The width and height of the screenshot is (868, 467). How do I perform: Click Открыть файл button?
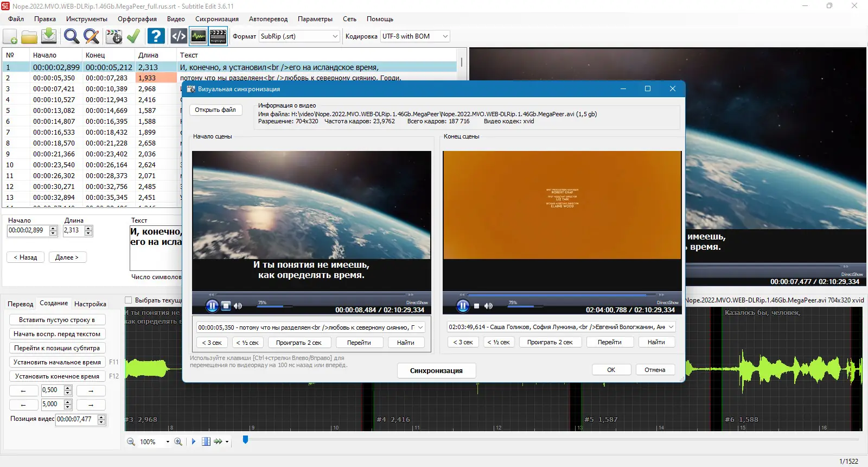coord(215,110)
